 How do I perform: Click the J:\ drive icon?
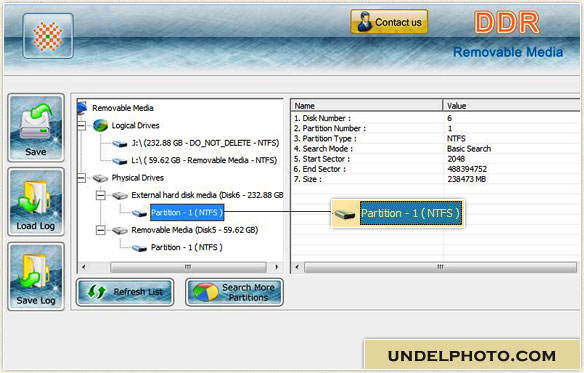click(120, 143)
